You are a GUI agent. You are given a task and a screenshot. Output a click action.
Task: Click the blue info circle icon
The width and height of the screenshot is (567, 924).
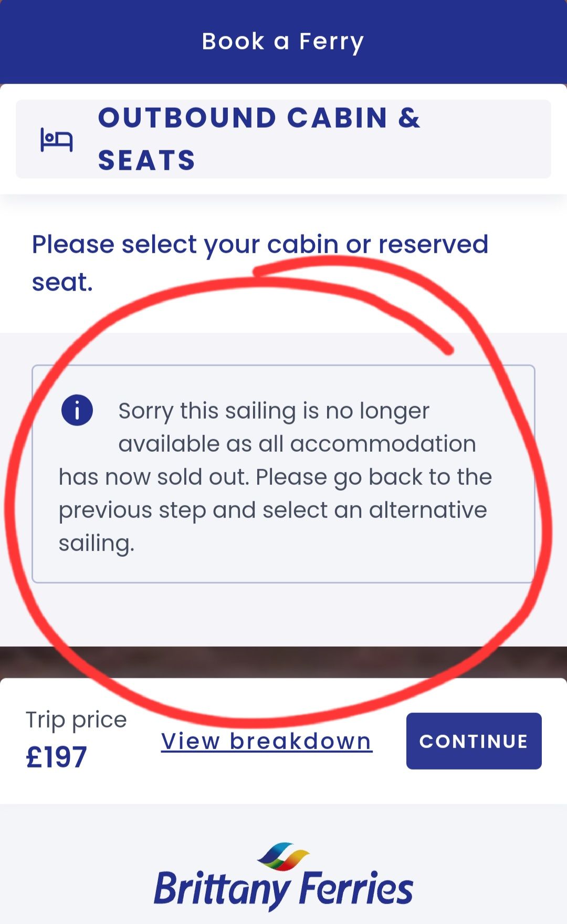pos(77,410)
